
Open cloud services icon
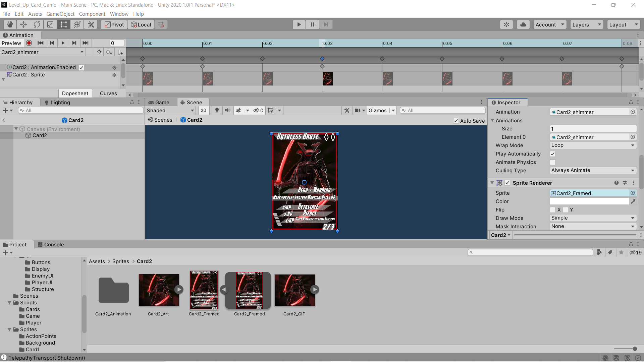click(523, 24)
